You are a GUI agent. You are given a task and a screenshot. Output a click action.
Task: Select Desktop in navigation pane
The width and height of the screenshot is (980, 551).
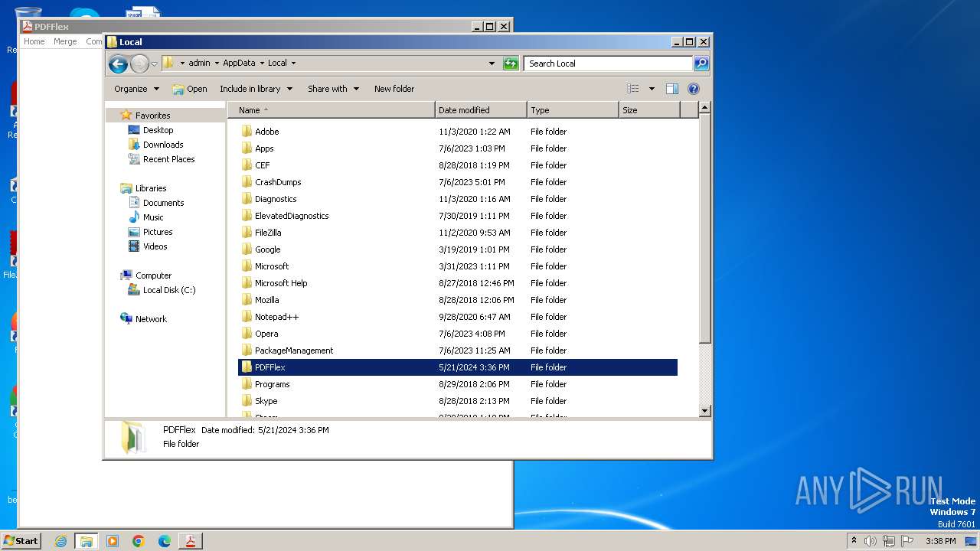click(x=158, y=130)
